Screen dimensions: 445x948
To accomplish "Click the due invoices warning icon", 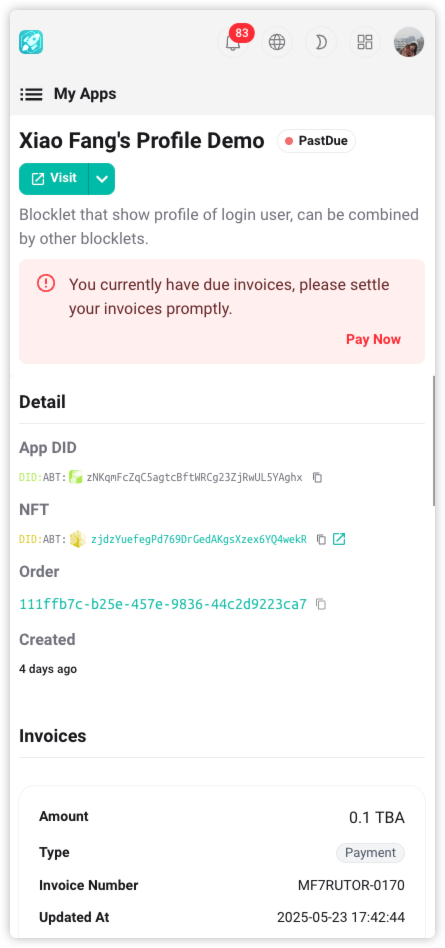I will pos(46,283).
